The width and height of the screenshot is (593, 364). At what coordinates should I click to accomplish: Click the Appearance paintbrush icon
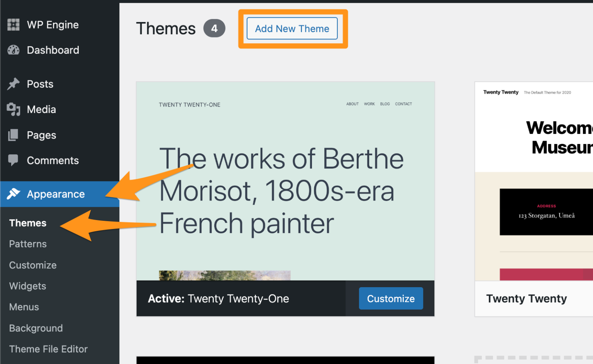point(14,194)
